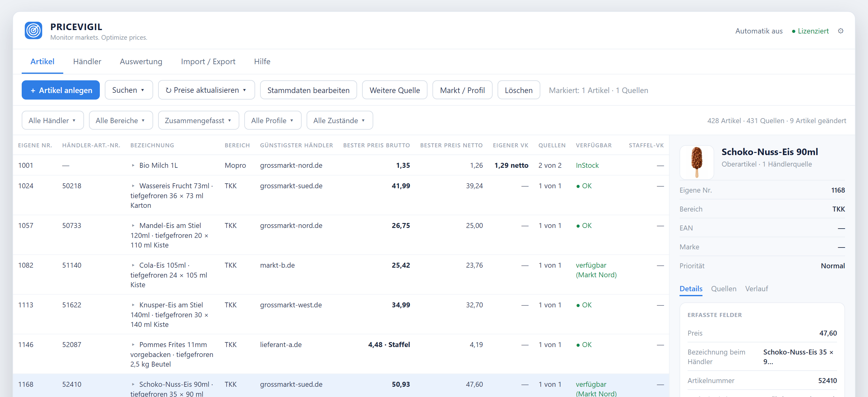Sort by 'Eigene Nr.' column header

pyautogui.click(x=35, y=145)
